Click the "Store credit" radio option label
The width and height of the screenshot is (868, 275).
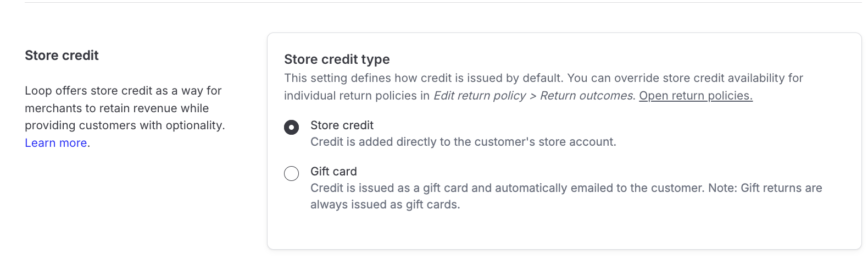pos(342,125)
